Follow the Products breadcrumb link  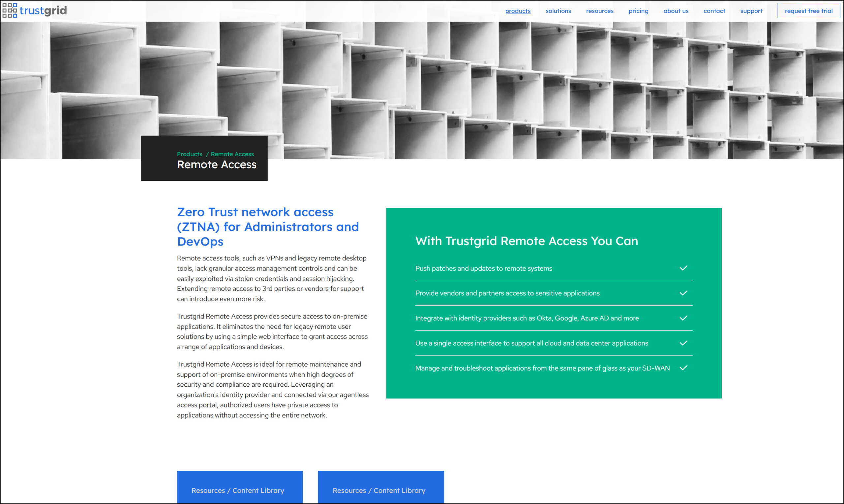pos(189,154)
